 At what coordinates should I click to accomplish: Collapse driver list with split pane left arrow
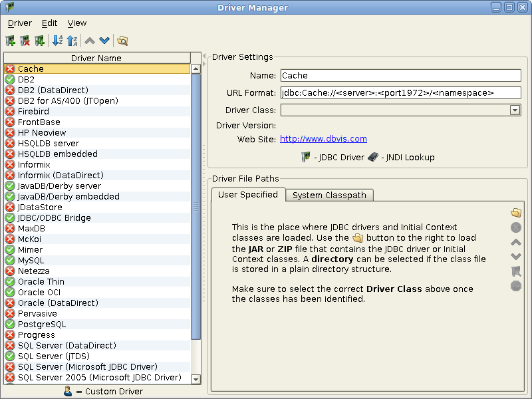click(x=204, y=56)
